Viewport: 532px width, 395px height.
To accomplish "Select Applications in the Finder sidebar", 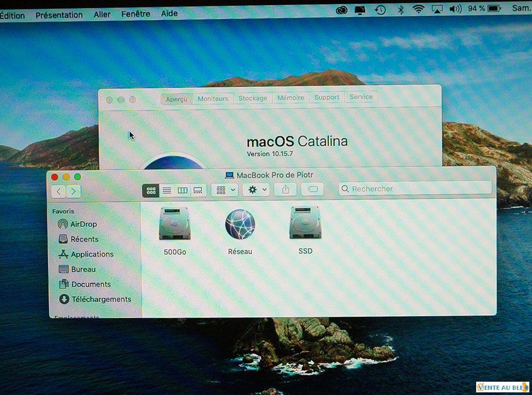I will (x=86, y=254).
